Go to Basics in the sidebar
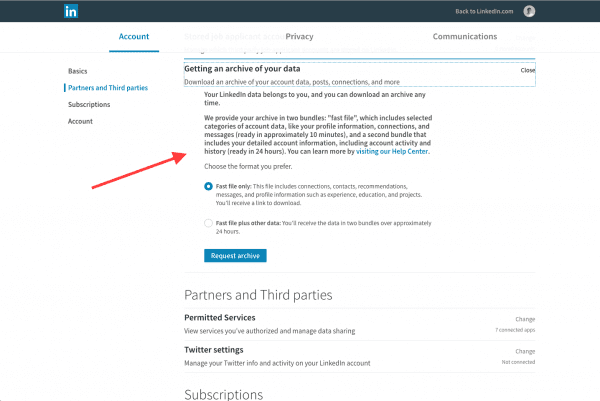Screen dimensions: 600x401 [78, 71]
